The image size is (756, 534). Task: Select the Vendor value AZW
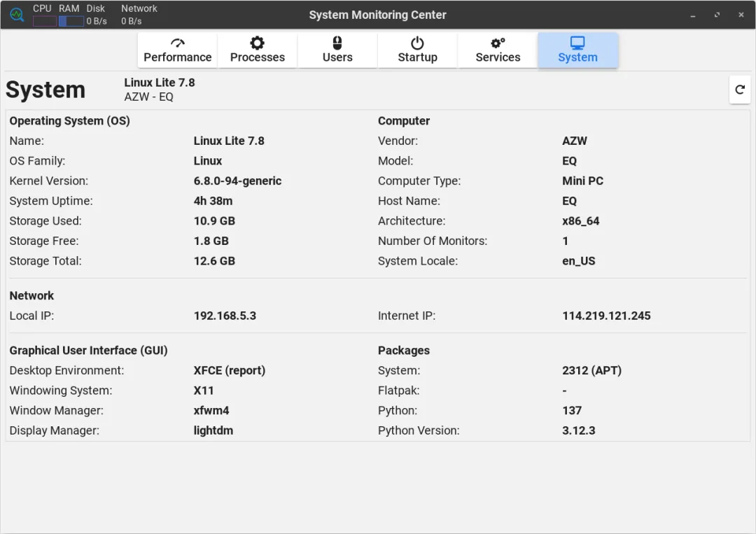coord(575,141)
